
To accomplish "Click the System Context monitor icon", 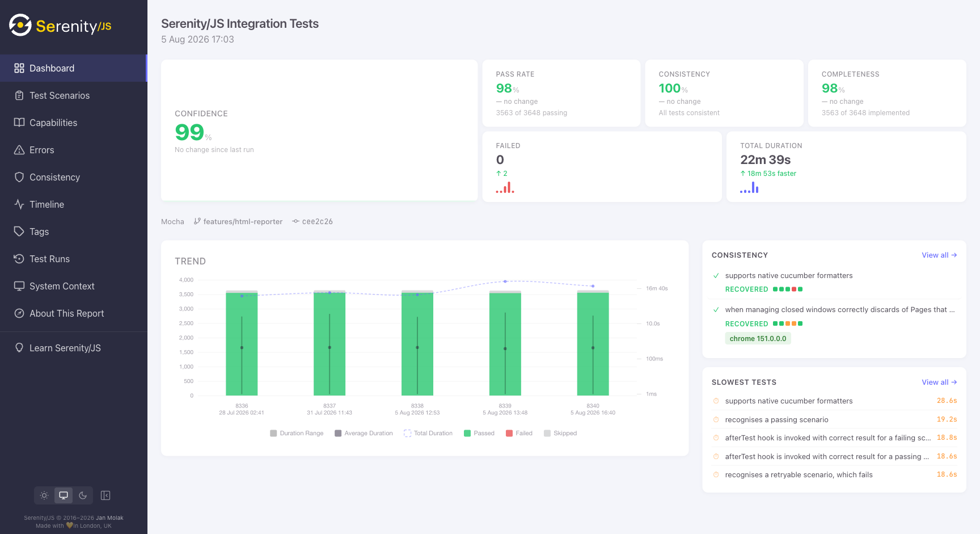I will [19, 286].
